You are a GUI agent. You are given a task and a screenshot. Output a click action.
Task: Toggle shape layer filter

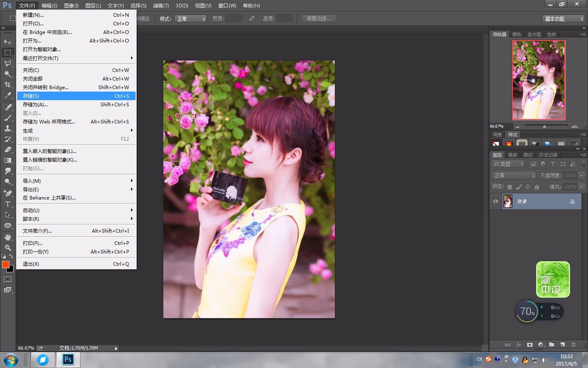click(x=563, y=164)
